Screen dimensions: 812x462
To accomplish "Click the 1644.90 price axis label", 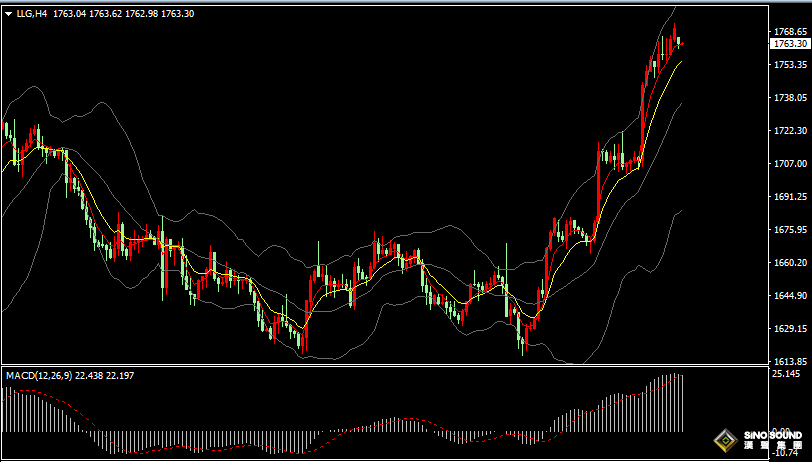I will click(790, 296).
